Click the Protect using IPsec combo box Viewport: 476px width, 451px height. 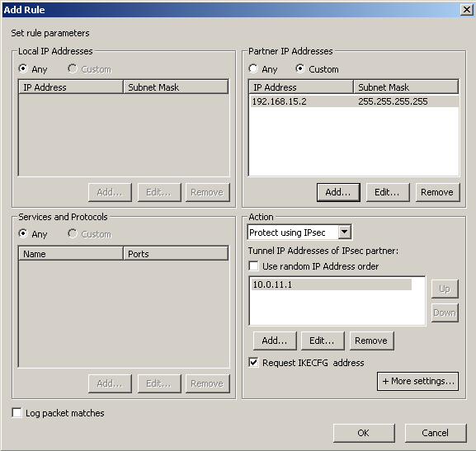299,233
